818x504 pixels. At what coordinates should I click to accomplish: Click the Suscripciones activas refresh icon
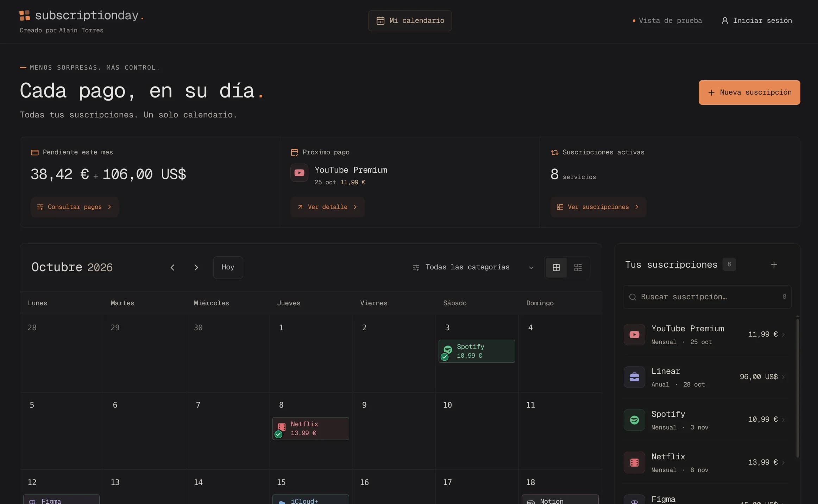click(554, 152)
